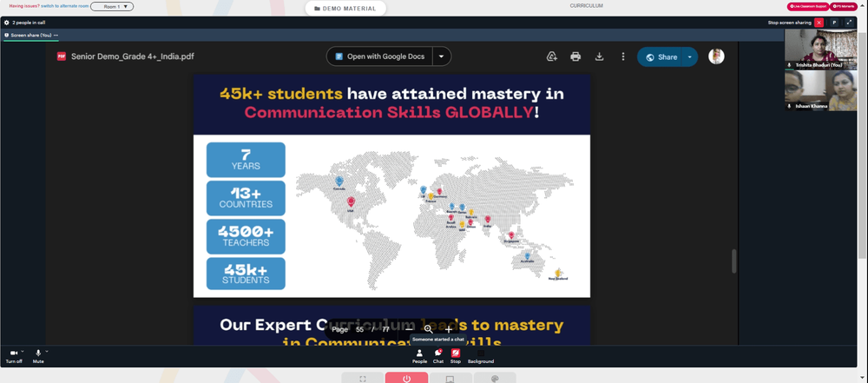The image size is (868, 383).
Task: Expand the Open with dropdown arrow
Action: (x=441, y=56)
